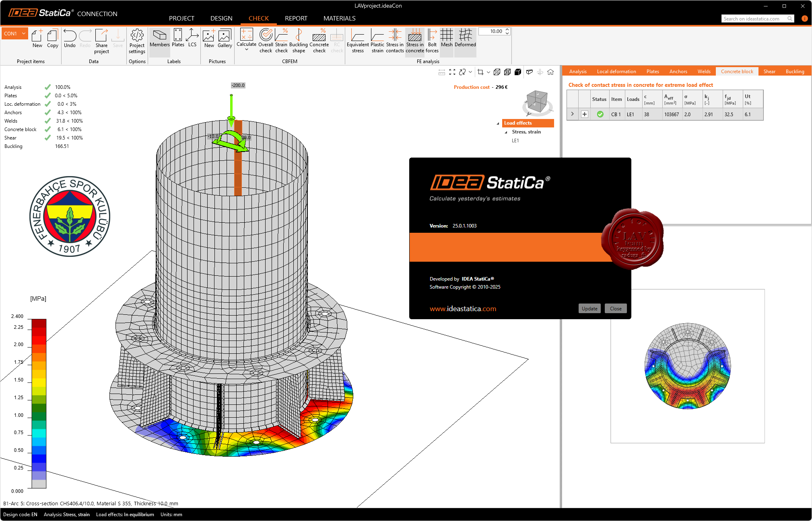Select the crop region tool
The width and height of the screenshot is (812, 521).
point(480,72)
